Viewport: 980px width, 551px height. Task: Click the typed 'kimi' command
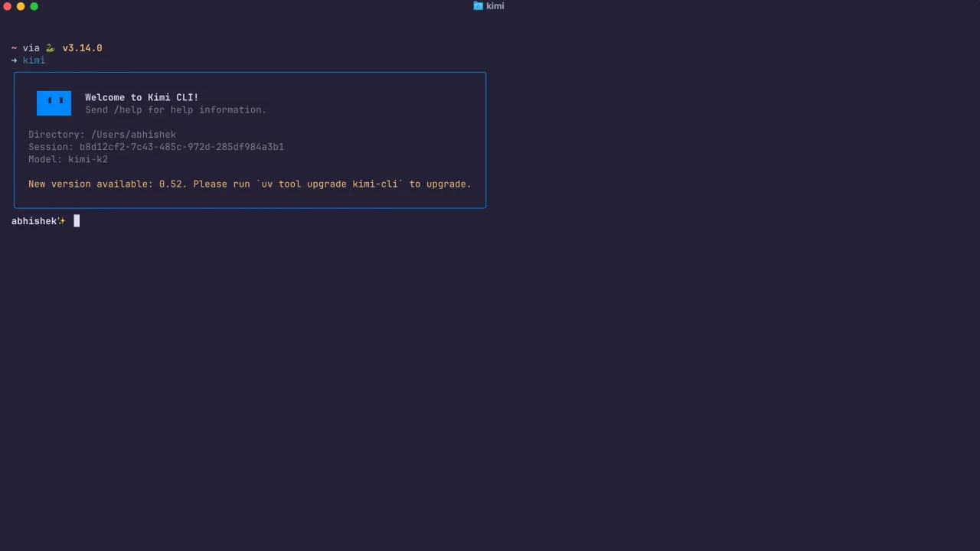click(x=34, y=60)
